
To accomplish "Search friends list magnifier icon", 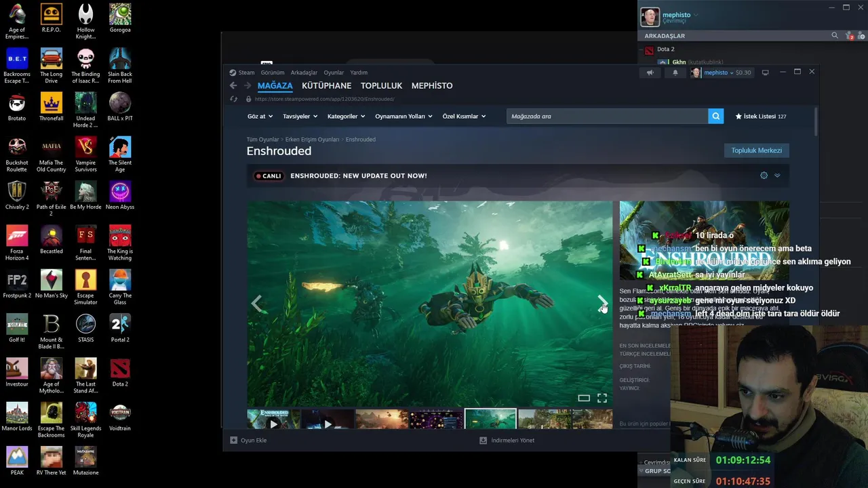I will [835, 35].
